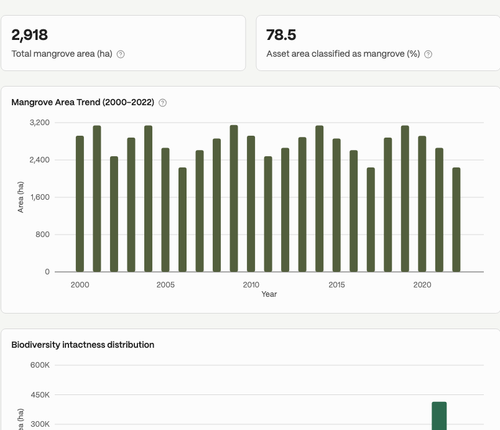Click the 300K label in biodiversity chart
Screen dimensions: 500x430
40,425
